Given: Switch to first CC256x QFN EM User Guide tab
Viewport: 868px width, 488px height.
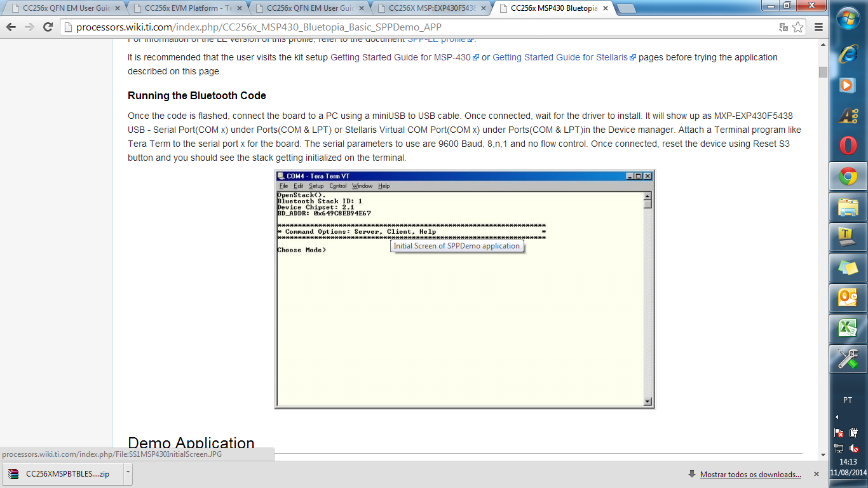Looking at the screenshot, I should point(67,9).
